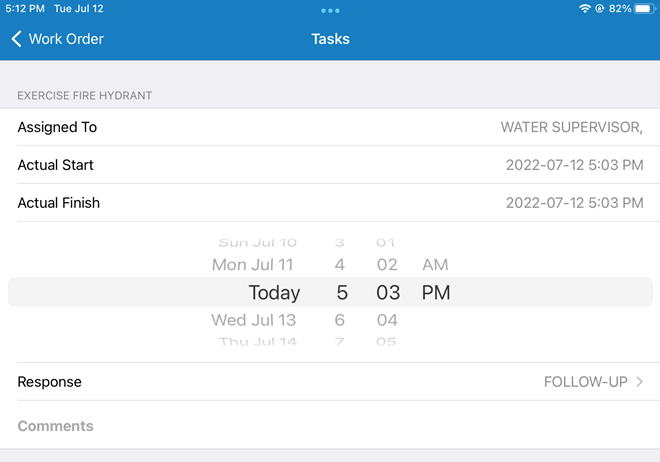Tap the three-dot multitasking icon
This screenshot has height=462, width=660.
[330, 10]
